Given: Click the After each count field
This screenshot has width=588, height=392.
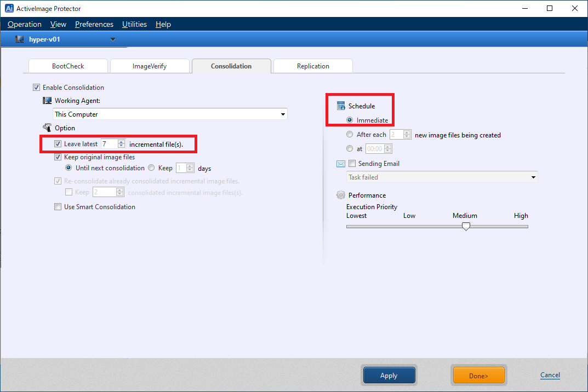Looking at the screenshot, I should click(x=396, y=135).
